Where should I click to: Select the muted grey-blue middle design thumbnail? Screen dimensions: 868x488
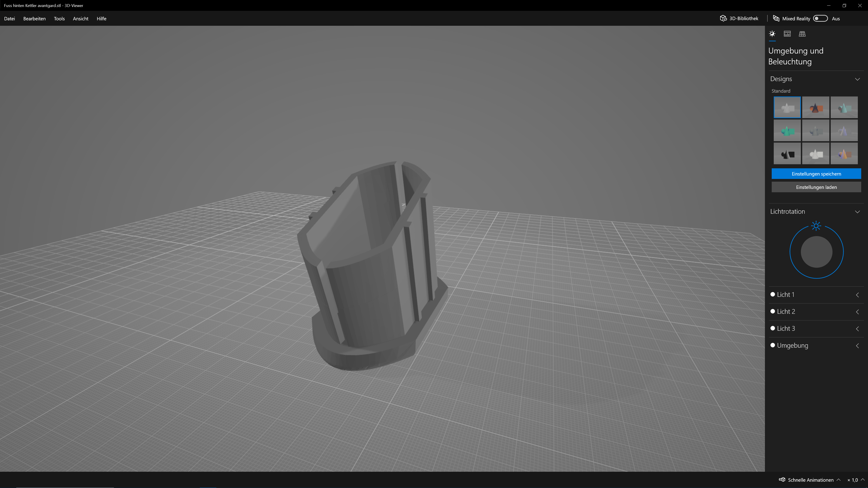(815, 130)
